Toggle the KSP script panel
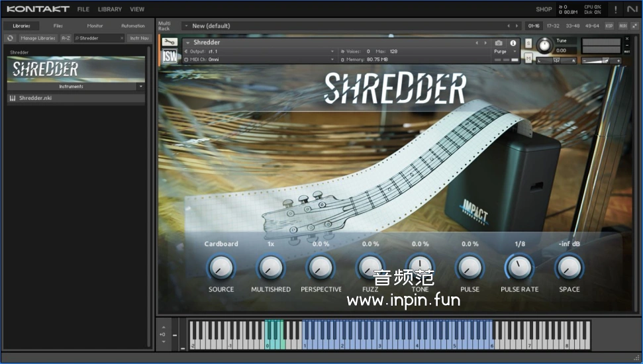Screen dimensions: 643x364 click(609, 26)
